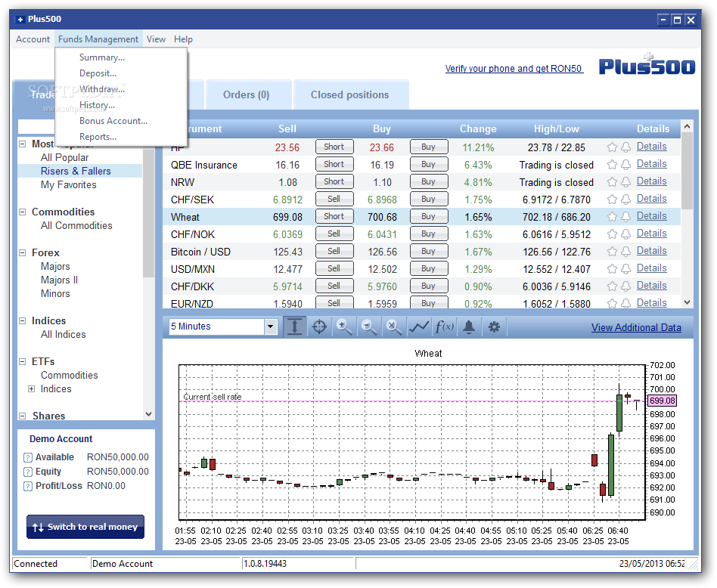Help icon next to Equity

pyautogui.click(x=27, y=472)
